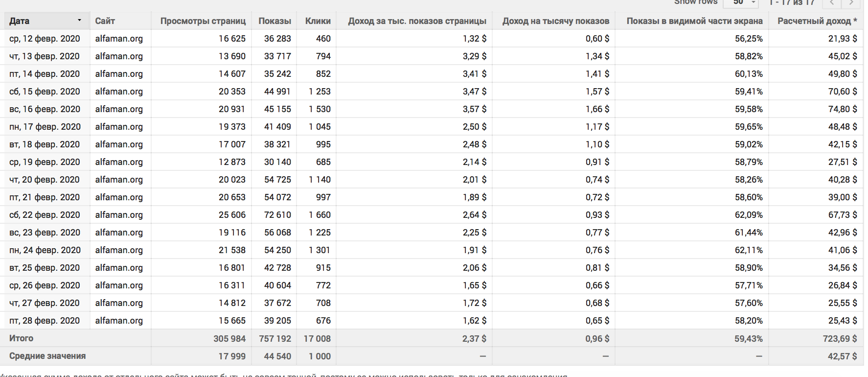Click impression RPM value 0,60 $

pos(597,39)
